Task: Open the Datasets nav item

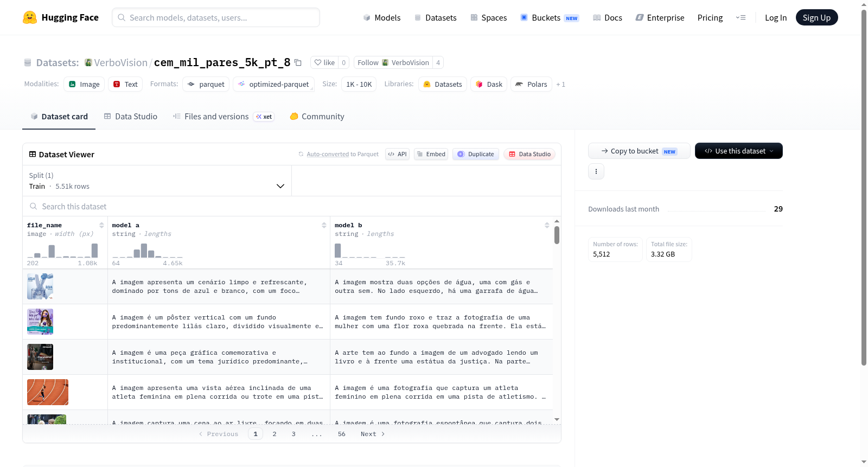Action: pyautogui.click(x=435, y=18)
